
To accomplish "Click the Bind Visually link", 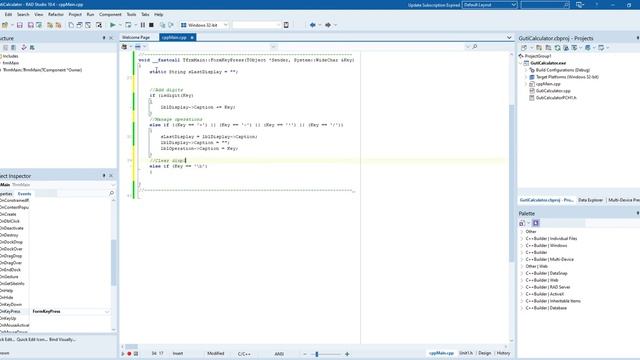I will (x=62, y=340).
